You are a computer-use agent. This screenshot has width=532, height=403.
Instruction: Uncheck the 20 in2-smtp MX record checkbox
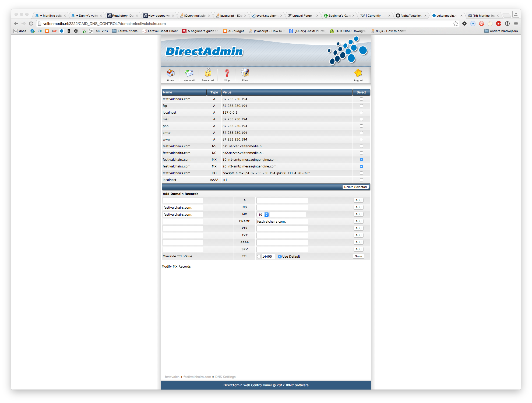pyautogui.click(x=361, y=166)
